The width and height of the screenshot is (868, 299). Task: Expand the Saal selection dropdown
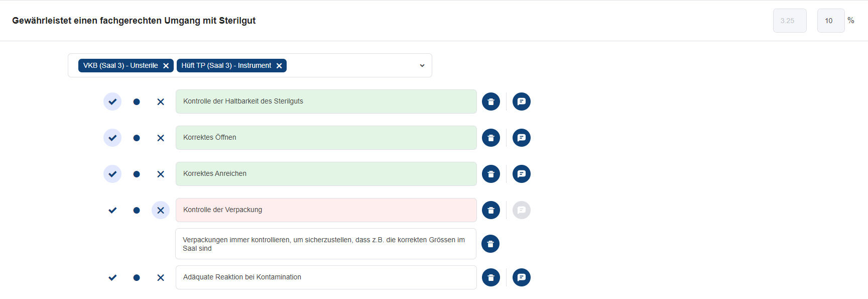coord(422,65)
